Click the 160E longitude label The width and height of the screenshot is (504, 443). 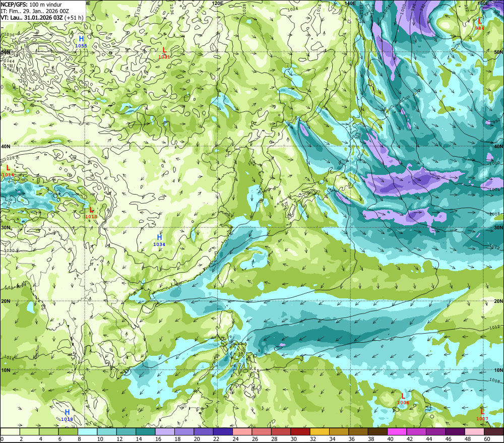483,3
